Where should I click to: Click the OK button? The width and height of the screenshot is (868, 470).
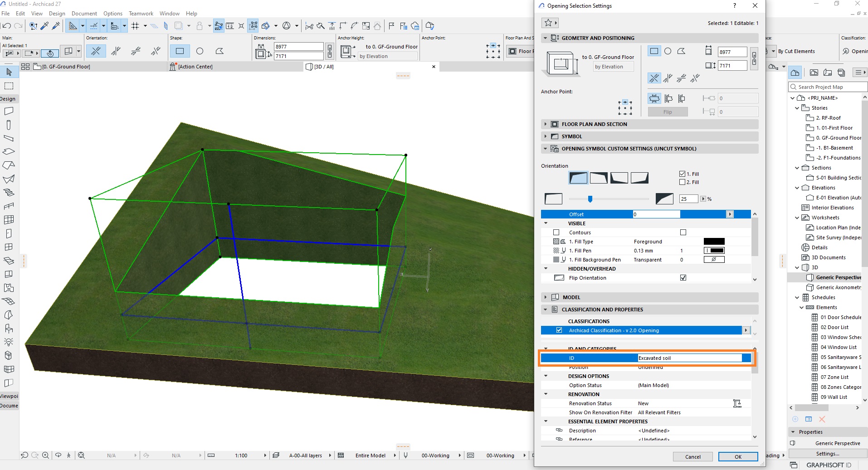738,456
